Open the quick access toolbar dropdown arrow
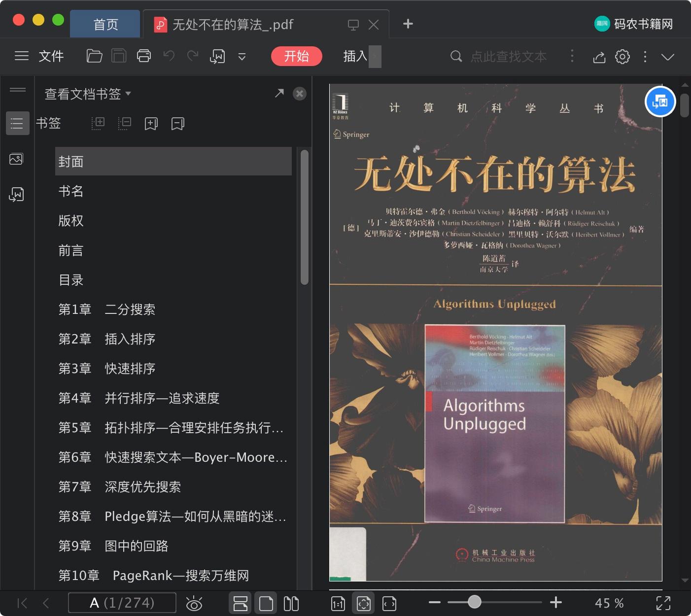The height and width of the screenshot is (616, 691). click(x=242, y=57)
